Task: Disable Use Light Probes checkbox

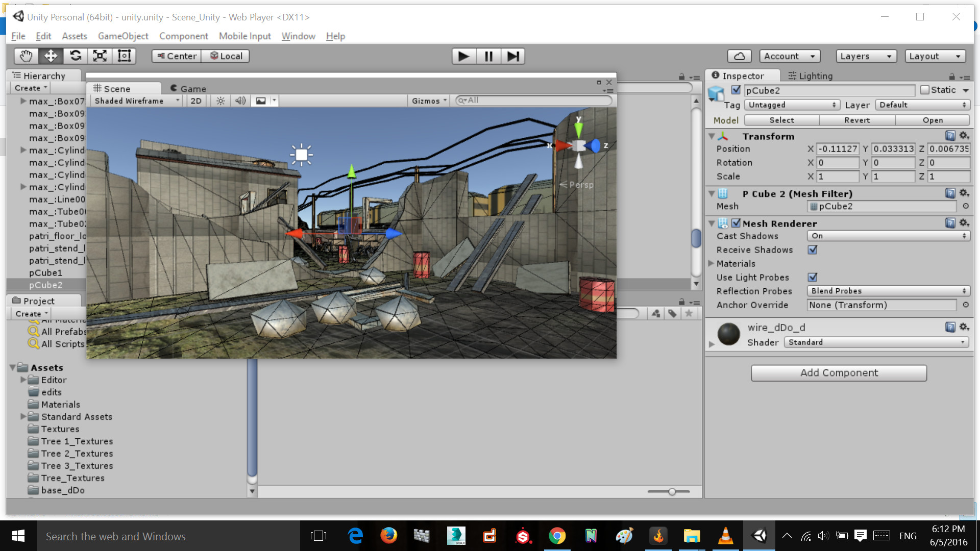Action: [x=813, y=278]
